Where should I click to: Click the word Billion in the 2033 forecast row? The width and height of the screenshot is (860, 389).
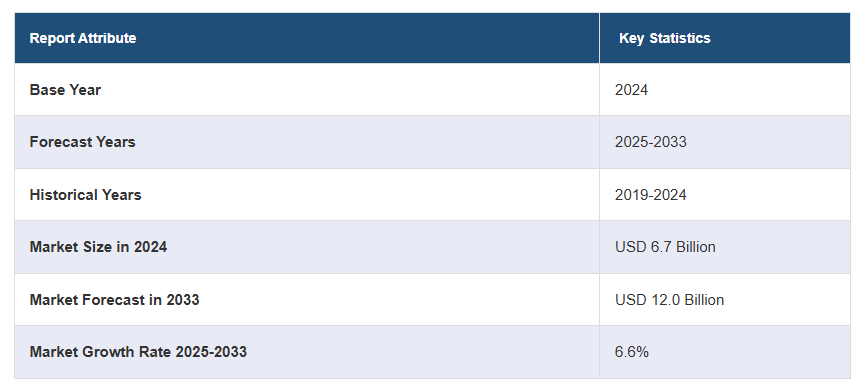[x=704, y=300]
